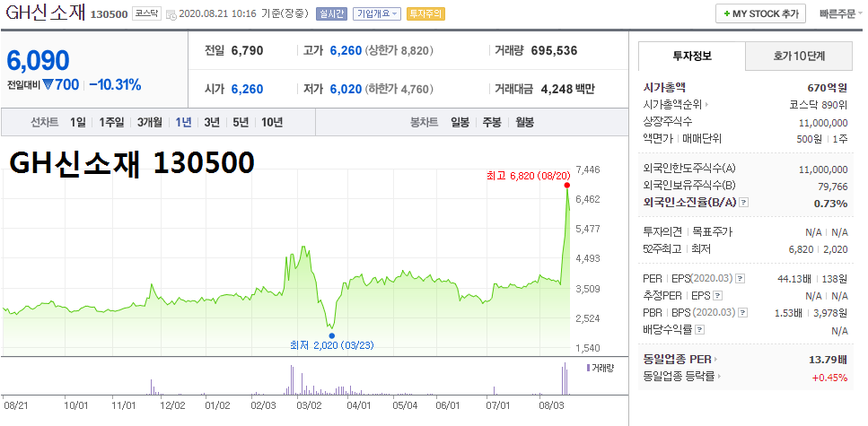Click 상장주식수 value 11,000,000
Viewport: 868px width, 426px height.
point(823,122)
